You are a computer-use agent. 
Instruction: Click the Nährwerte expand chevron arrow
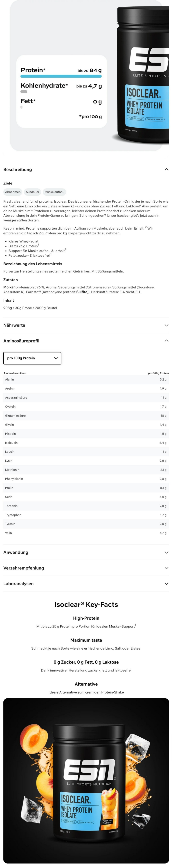click(166, 325)
